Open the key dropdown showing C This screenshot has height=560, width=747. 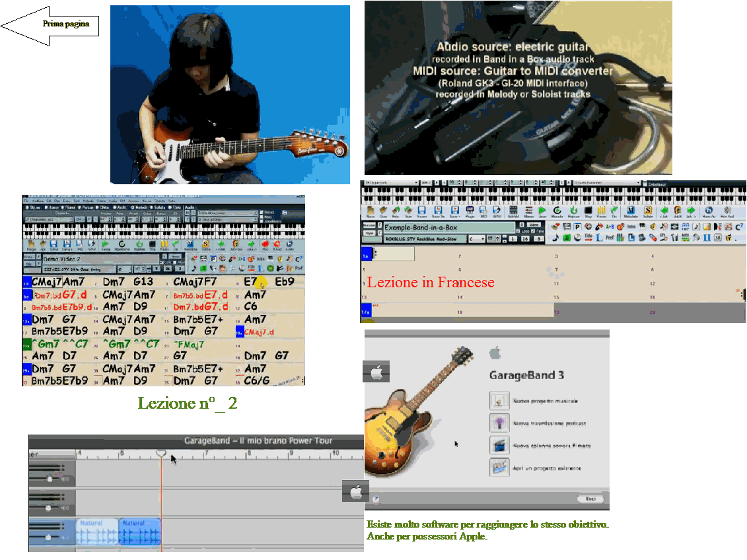click(x=477, y=238)
